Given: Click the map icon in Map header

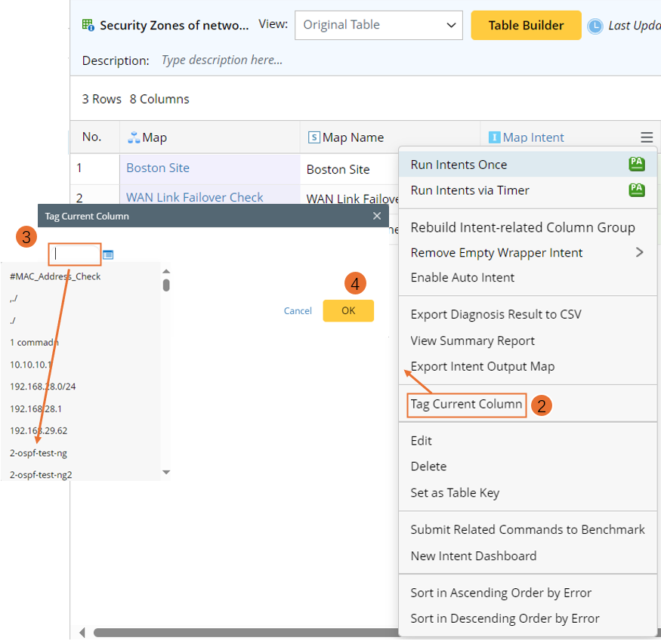Looking at the screenshot, I should click(134, 137).
